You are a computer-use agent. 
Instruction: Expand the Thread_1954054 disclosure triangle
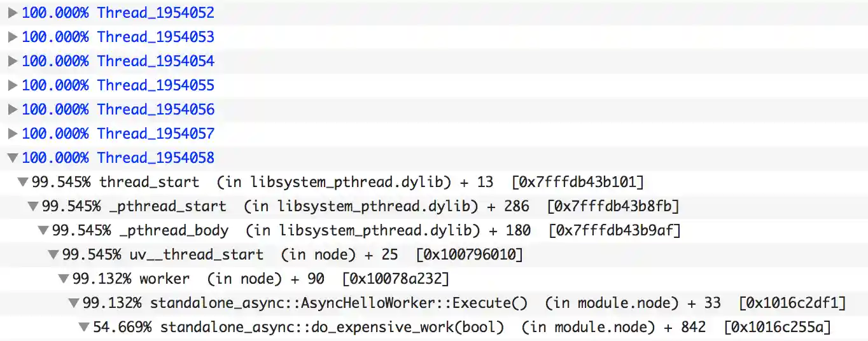[12, 61]
